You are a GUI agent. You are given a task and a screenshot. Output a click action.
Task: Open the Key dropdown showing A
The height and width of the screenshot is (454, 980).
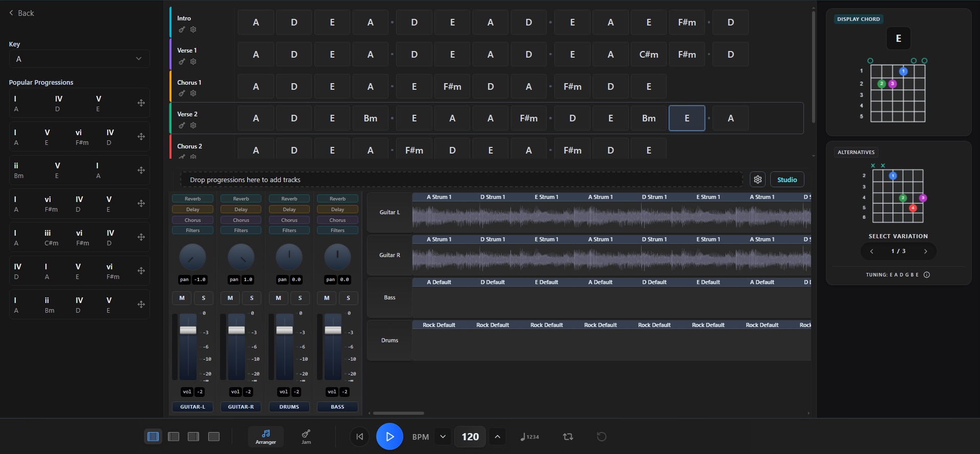[79, 59]
